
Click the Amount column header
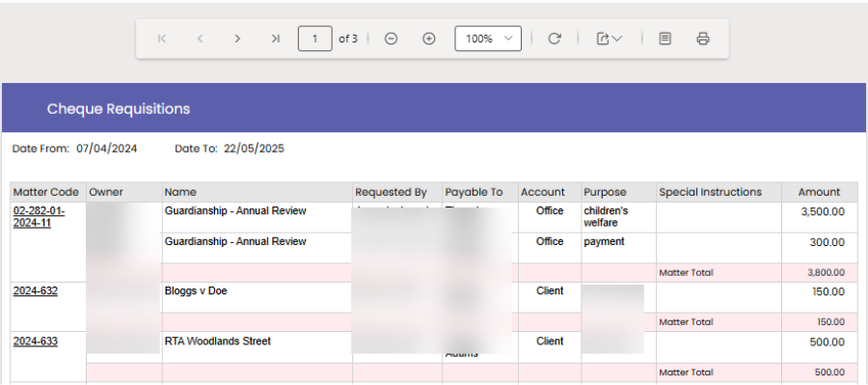pyautogui.click(x=819, y=192)
